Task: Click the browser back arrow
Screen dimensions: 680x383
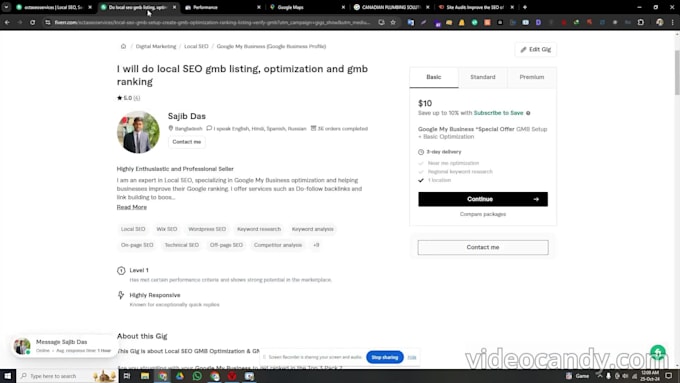Action: (7, 22)
